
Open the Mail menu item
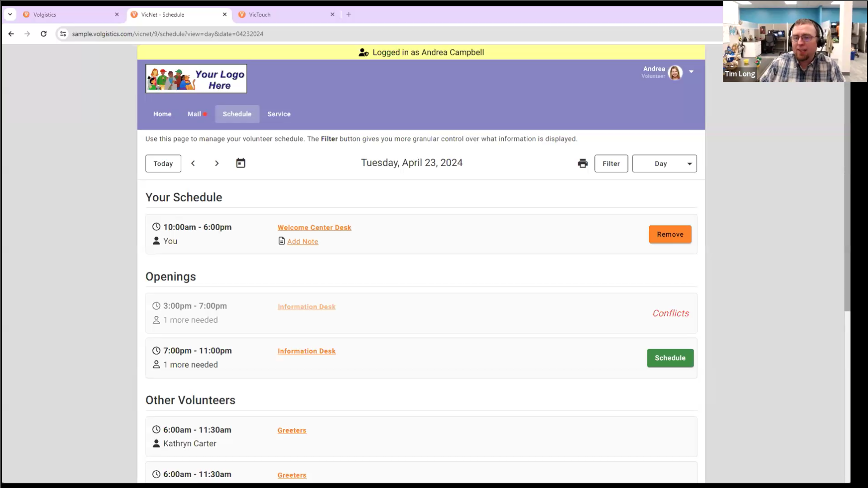[x=194, y=114]
